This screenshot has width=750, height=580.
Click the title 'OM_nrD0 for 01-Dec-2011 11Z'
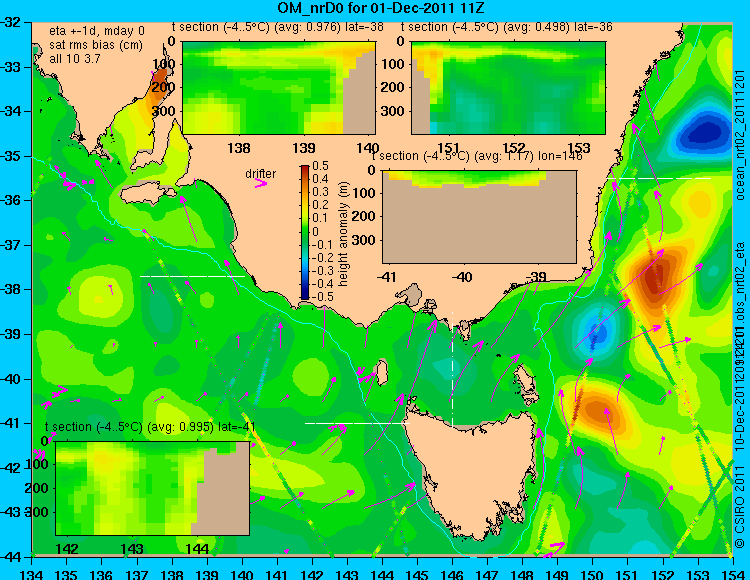pos(381,7)
